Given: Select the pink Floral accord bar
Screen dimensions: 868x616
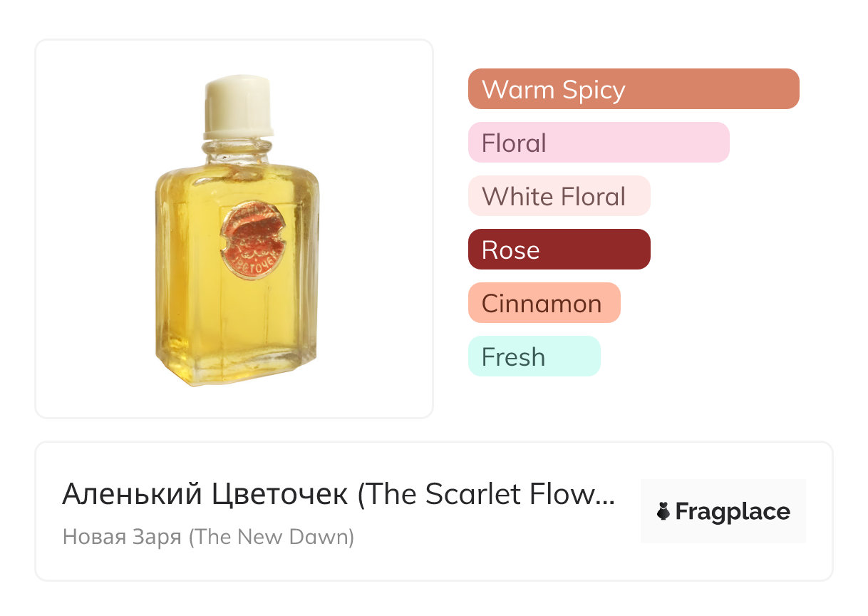Looking at the screenshot, I should point(598,143).
